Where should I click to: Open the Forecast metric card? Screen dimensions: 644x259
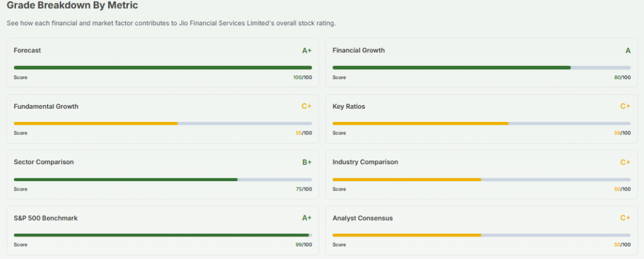coord(163,63)
